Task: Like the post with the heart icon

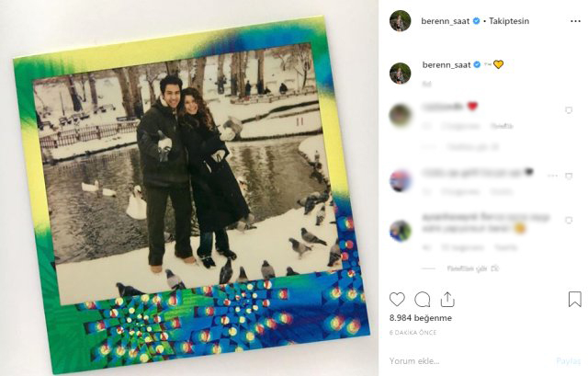Action: click(x=397, y=300)
